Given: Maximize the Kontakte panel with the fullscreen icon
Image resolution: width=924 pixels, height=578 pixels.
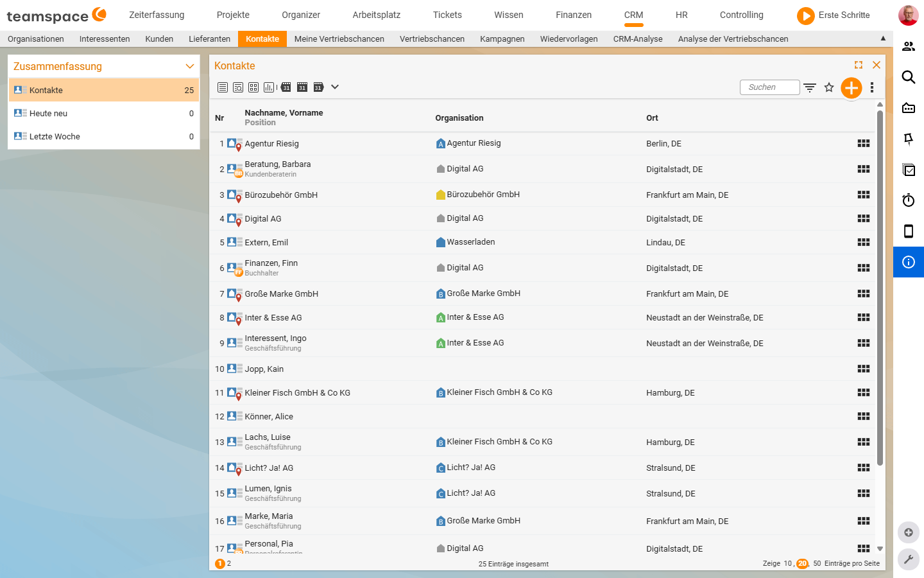Looking at the screenshot, I should [x=859, y=65].
